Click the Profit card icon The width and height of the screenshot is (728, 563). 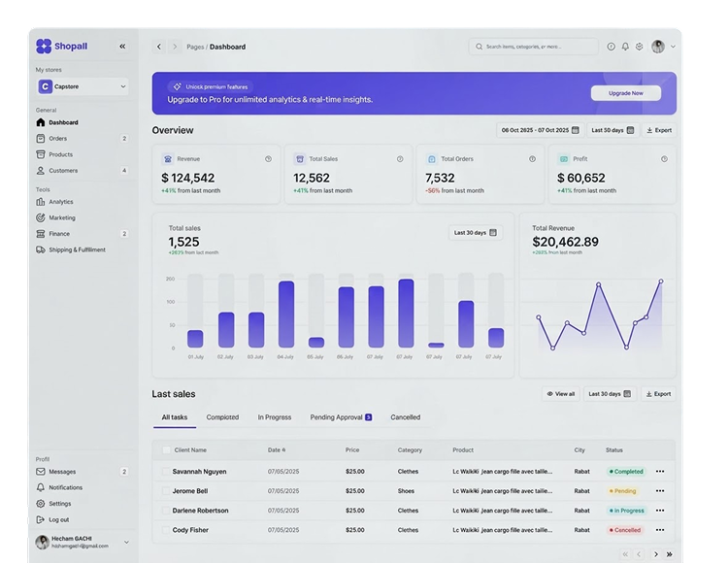pos(564,159)
